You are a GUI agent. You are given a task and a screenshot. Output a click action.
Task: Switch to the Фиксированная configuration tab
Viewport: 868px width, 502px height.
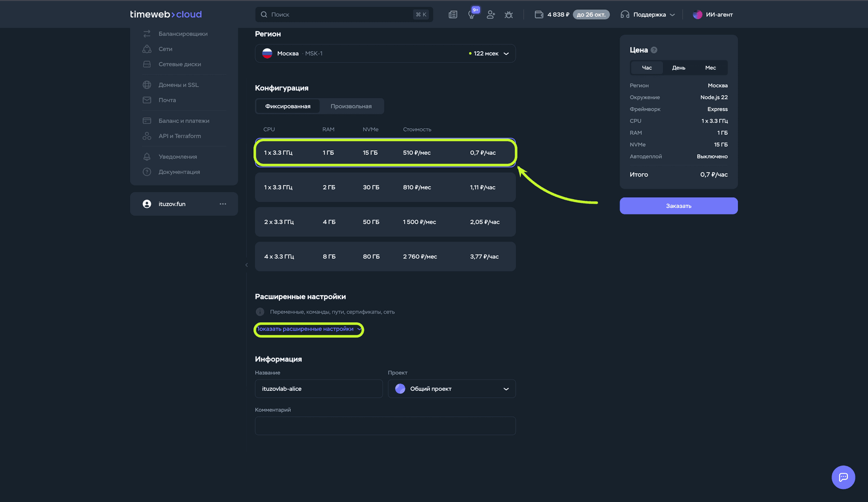[288, 106]
